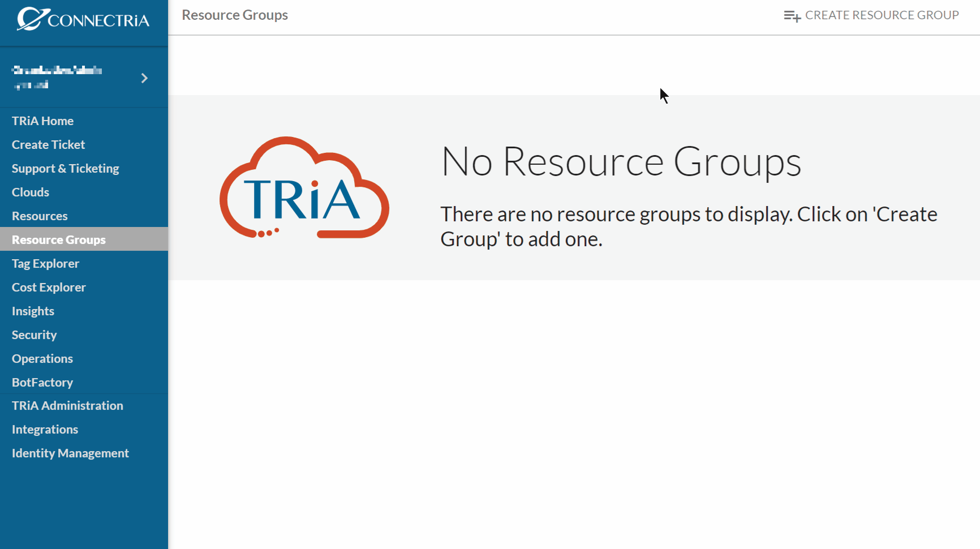
Task: Open Cost Explorer
Action: [x=84, y=287]
